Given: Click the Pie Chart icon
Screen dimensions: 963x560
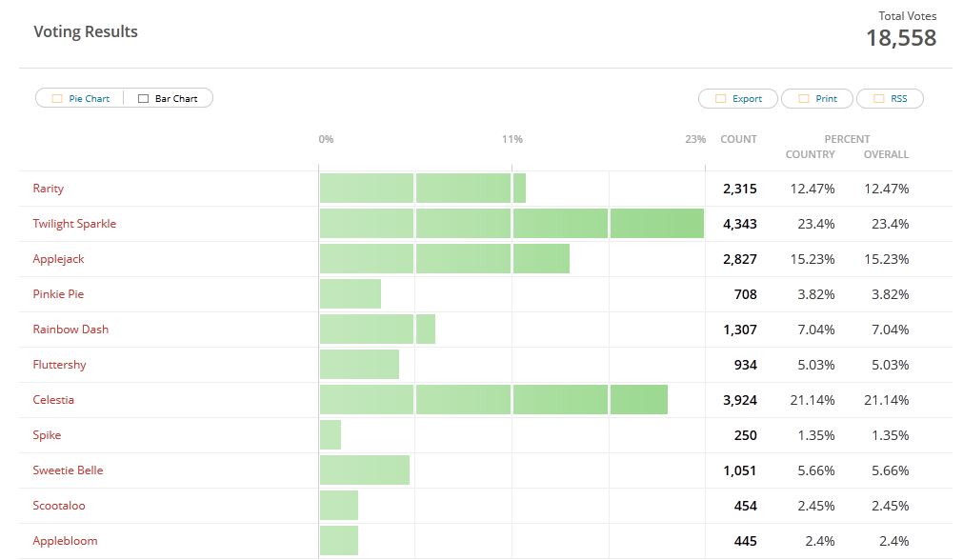Looking at the screenshot, I should tap(57, 98).
